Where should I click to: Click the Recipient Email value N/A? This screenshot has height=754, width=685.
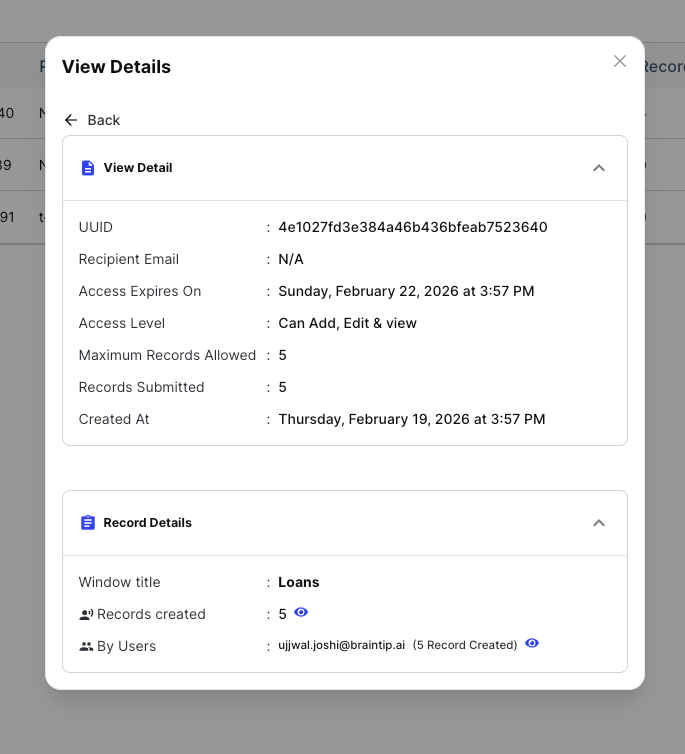pyautogui.click(x=291, y=259)
